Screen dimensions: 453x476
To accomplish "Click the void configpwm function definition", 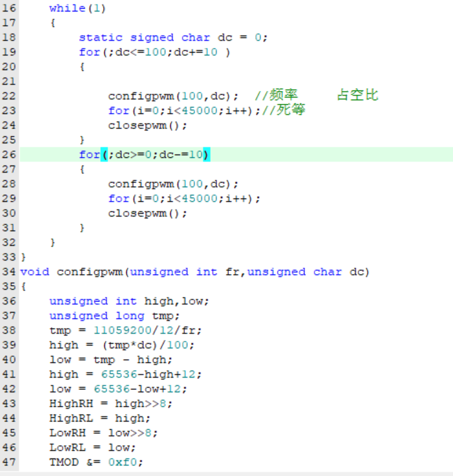I will click(x=195, y=272).
